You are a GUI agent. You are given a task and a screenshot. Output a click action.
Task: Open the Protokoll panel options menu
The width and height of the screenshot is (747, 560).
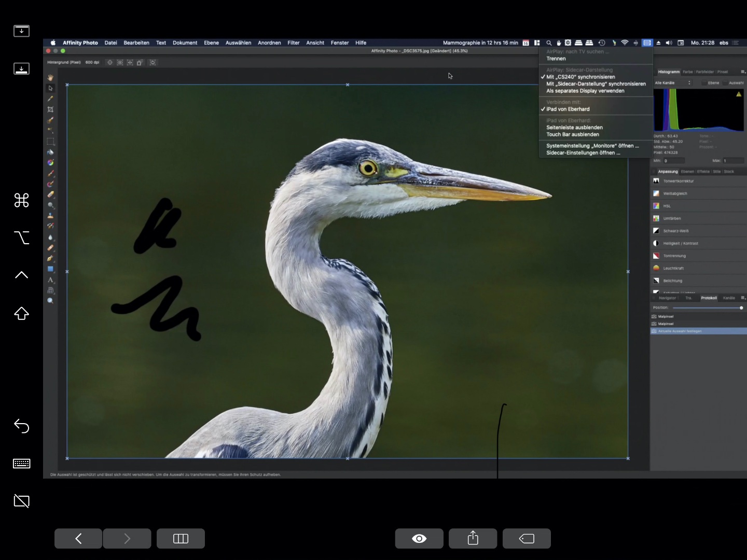743,298
